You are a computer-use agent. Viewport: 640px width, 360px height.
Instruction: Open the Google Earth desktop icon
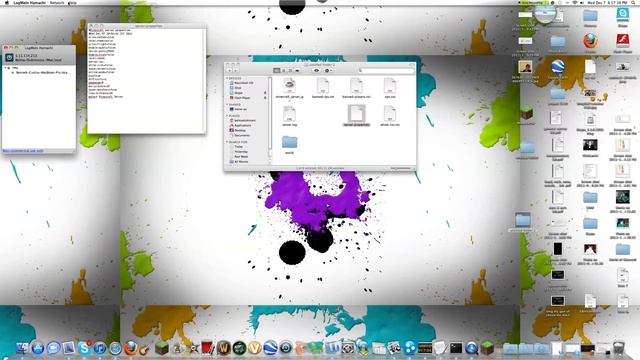[x=558, y=68]
